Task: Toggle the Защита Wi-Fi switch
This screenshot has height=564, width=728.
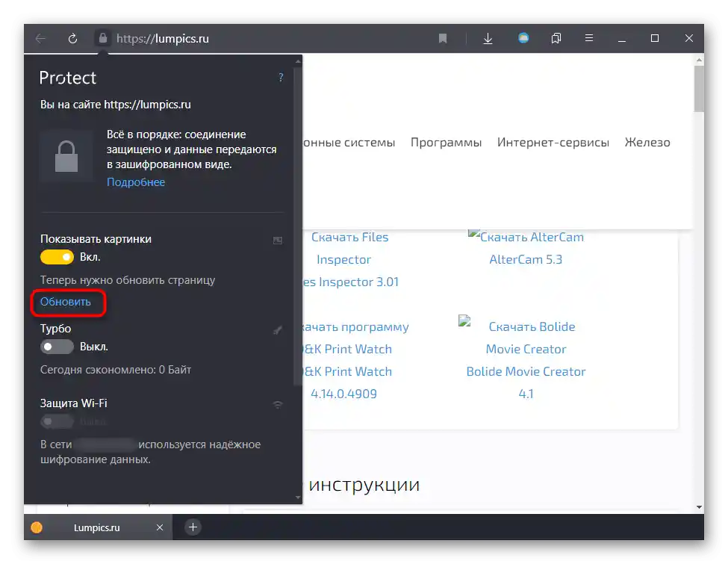Action: 57,421
